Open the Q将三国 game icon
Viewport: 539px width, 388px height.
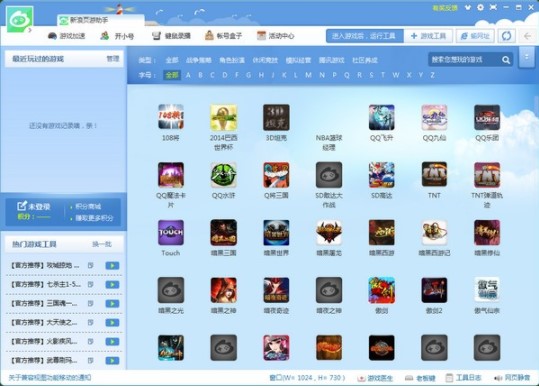[x=276, y=175]
